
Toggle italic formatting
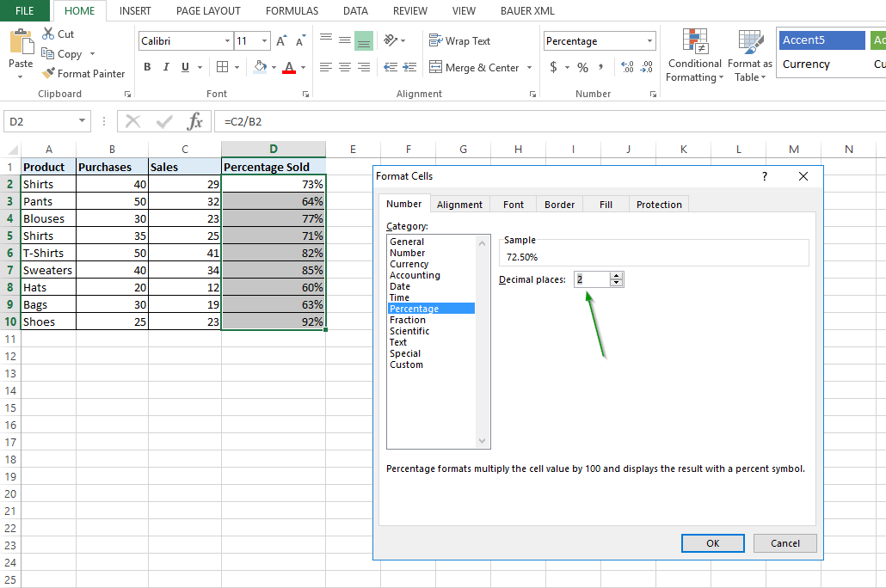tap(164, 66)
